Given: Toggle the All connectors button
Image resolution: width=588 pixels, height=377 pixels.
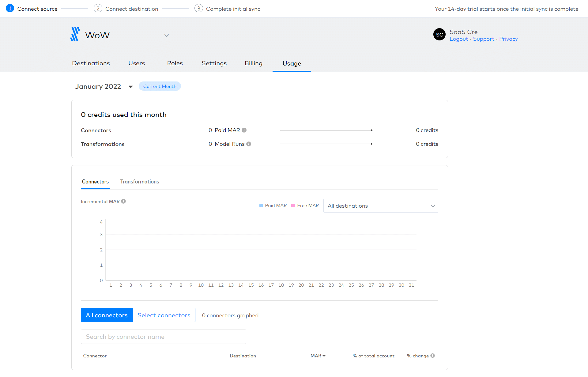Looking at the screenshot, I should tap(107, 315).
